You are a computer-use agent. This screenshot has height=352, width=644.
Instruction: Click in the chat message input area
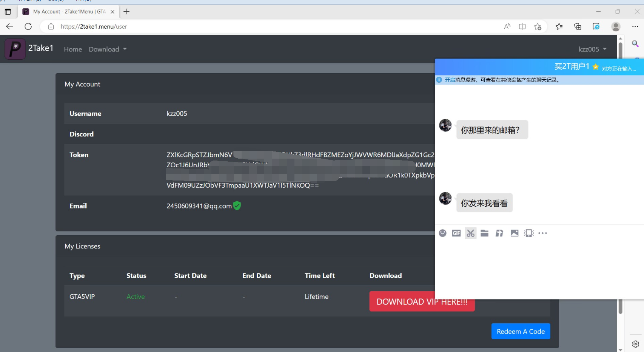pos(539,268)
